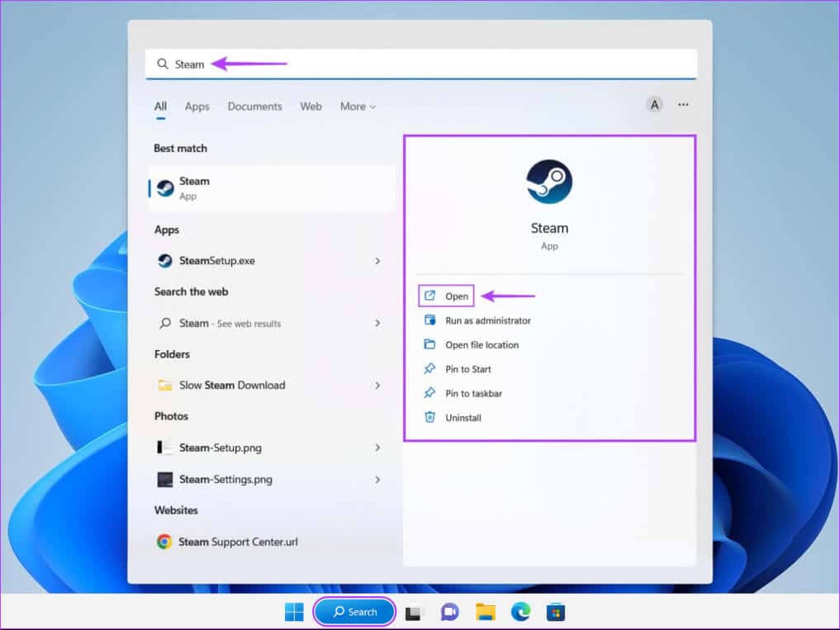Click the user account avatar A
The width and height of the screenshot is (840, 630).
(x=654, y=105)
